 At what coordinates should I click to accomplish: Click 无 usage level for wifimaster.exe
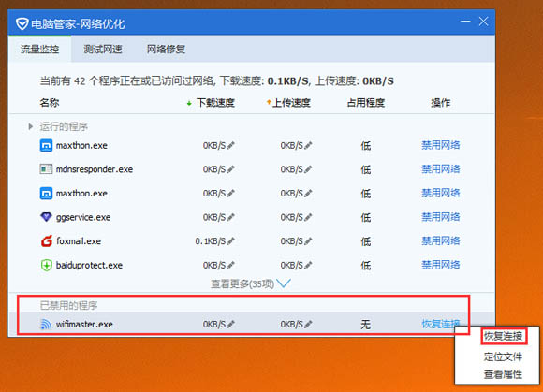(x=366, y=325)
